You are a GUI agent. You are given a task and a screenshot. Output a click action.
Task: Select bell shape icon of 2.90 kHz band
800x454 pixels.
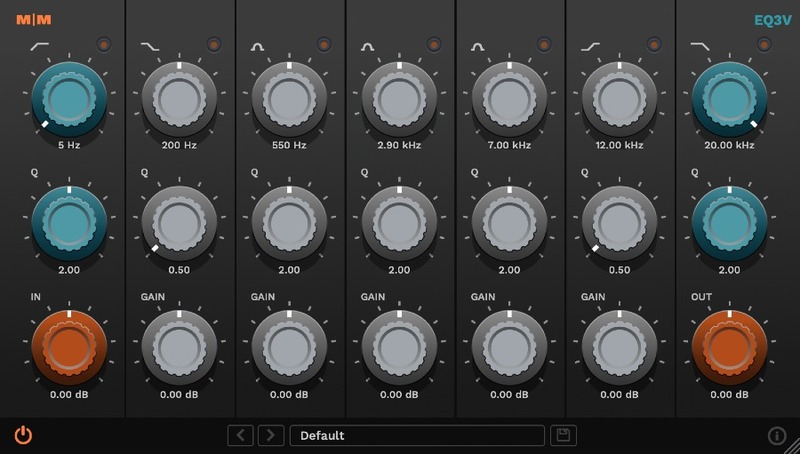click(x=367, y=47)
